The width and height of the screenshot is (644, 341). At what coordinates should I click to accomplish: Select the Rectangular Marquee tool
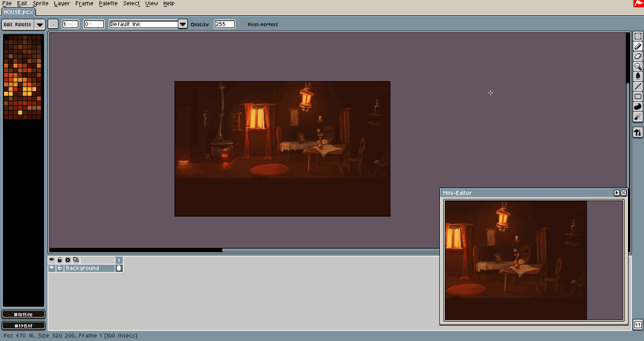(x=638, y=36)
